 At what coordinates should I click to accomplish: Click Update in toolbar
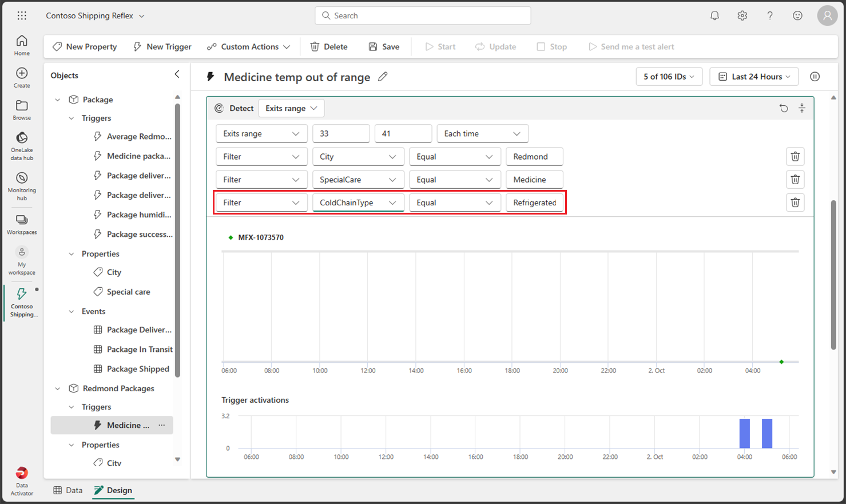pos(495,47)
